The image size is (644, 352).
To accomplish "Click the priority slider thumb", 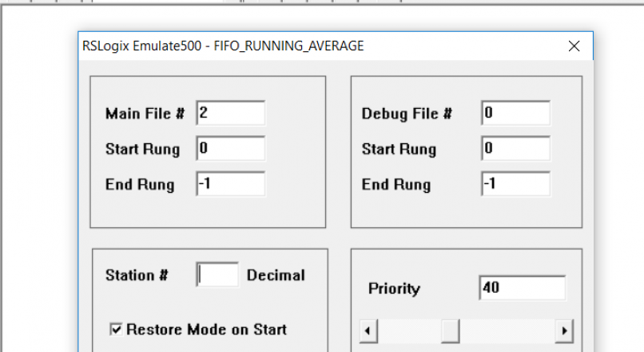I will pyautogui.click(x=450, y=331).
